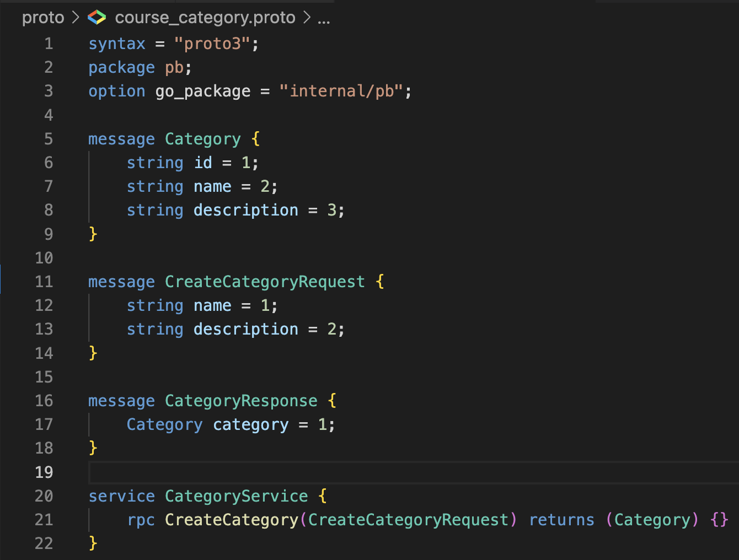Click the CreateCategory rpc name

(x=231, y=519)
